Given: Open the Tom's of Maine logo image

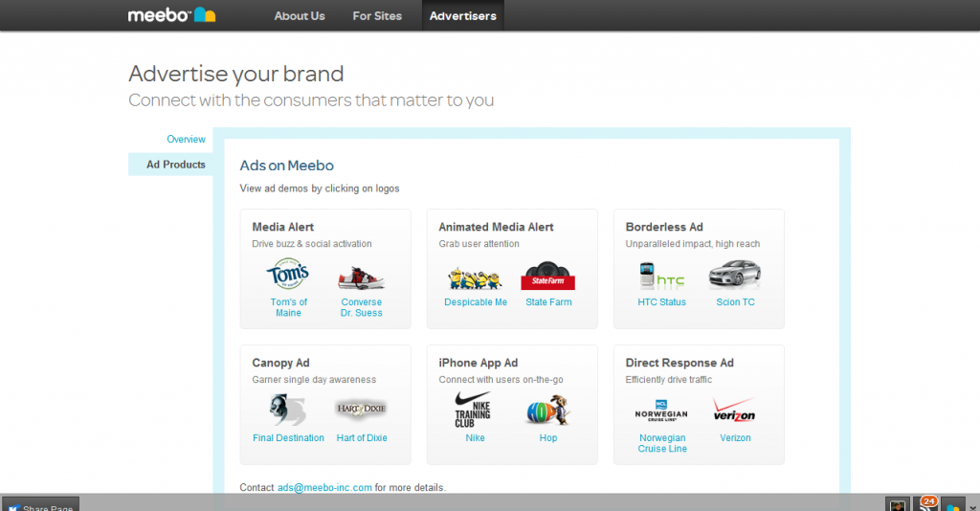Looking at the screenshot, I should 287,274.
